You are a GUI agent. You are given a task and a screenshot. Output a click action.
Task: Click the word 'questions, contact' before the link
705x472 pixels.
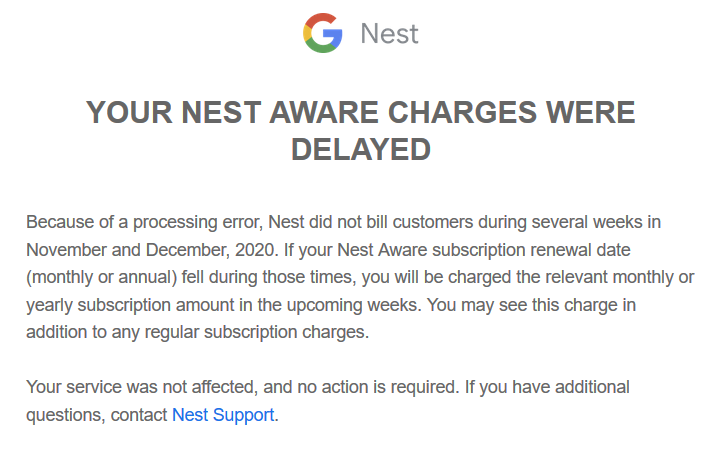(97, 414)
